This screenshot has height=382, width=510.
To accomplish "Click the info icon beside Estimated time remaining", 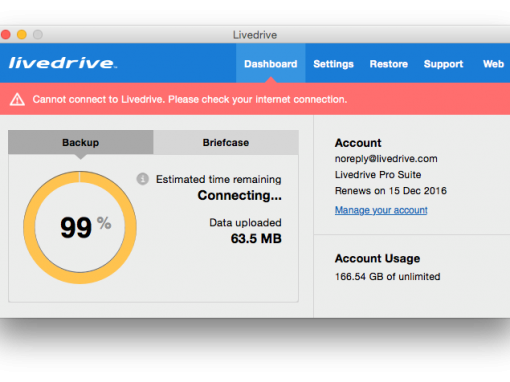I will point(143,179).
